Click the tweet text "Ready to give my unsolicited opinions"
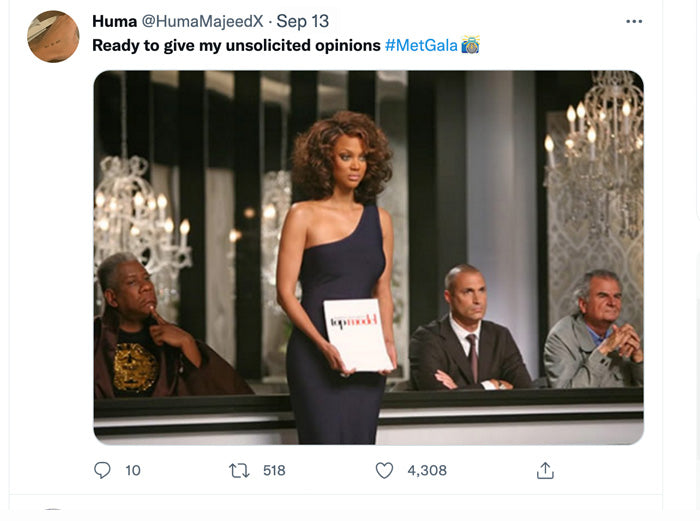This screenshot has width=700, height=521. pyautogui.click(x=236, y=45)
